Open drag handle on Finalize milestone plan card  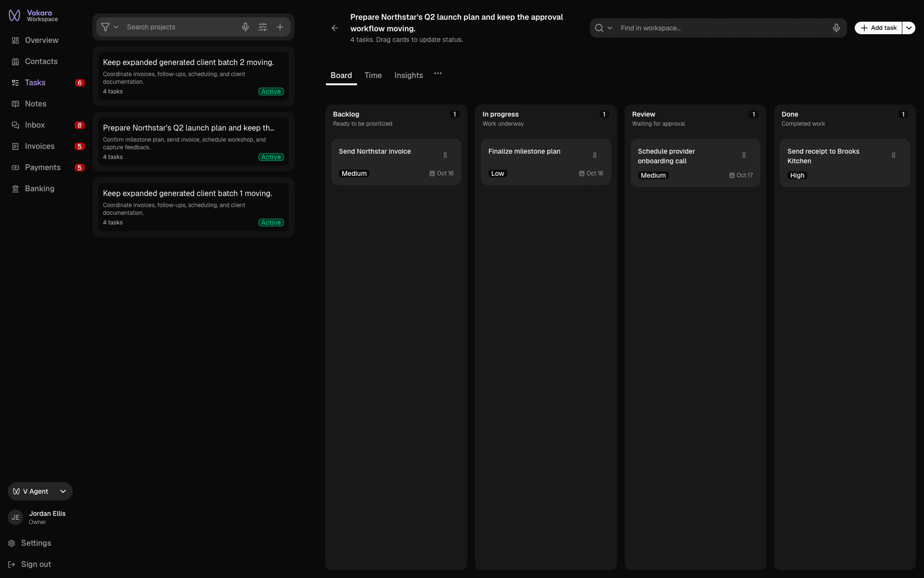[595, 155]
